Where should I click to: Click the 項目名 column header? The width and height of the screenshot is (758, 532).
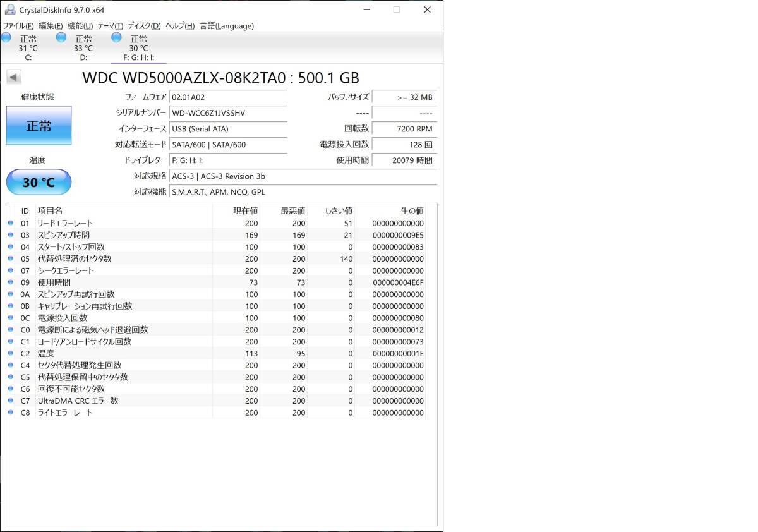tap(124, 210)
